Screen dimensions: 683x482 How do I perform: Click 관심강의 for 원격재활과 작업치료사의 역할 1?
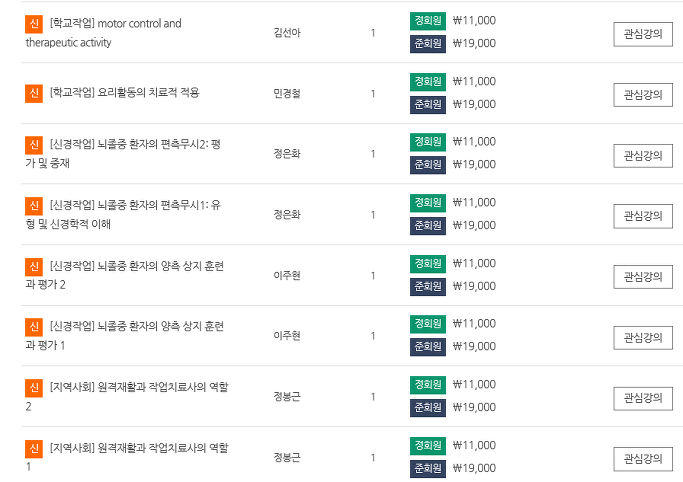(x=643, y=459)
